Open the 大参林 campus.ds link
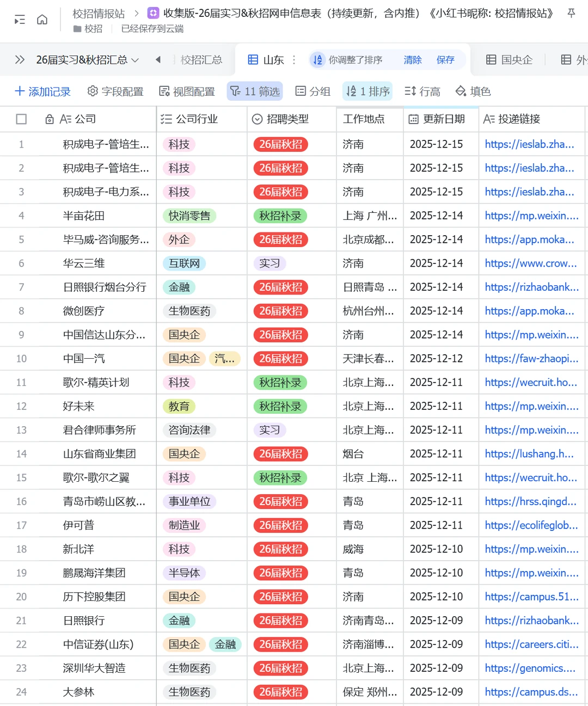Image resolution: width=588 pixels, height=706 pixels. tap(531, 692)
